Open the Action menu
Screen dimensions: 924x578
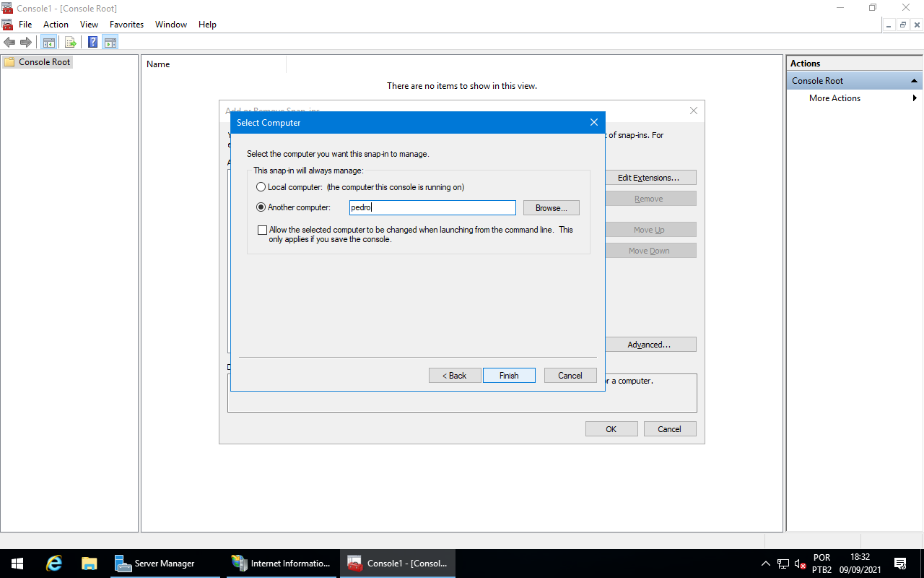tap(56, 25)
